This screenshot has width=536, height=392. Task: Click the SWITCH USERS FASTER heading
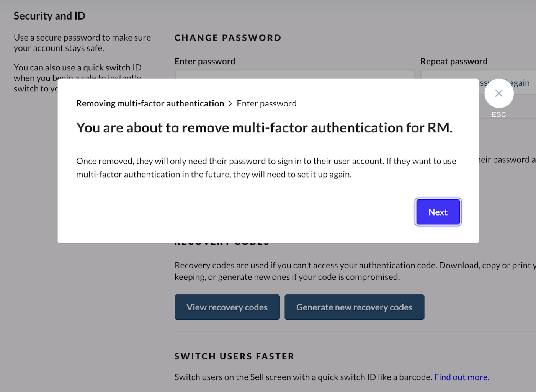tap(234, 356)
